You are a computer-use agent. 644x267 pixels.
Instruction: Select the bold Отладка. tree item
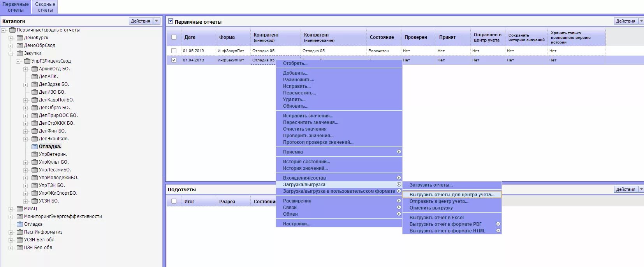[x=50, y=147]
